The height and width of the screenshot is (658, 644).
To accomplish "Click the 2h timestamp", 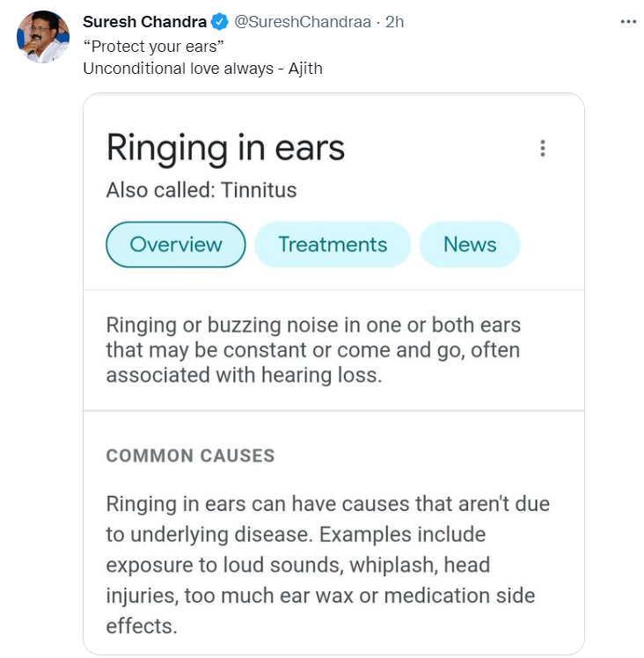I will click(395, 22).
